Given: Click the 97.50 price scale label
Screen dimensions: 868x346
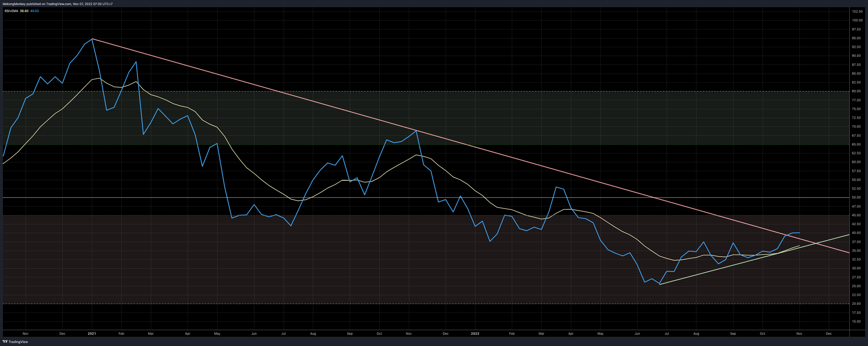Looking at the screenshot, I should (856, 29).
